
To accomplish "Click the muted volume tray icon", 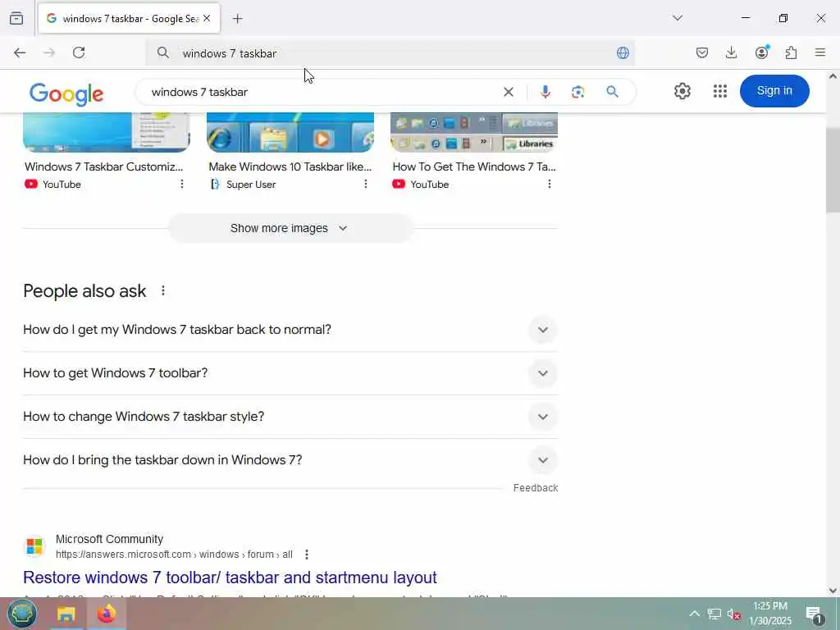I will (734, 614).
